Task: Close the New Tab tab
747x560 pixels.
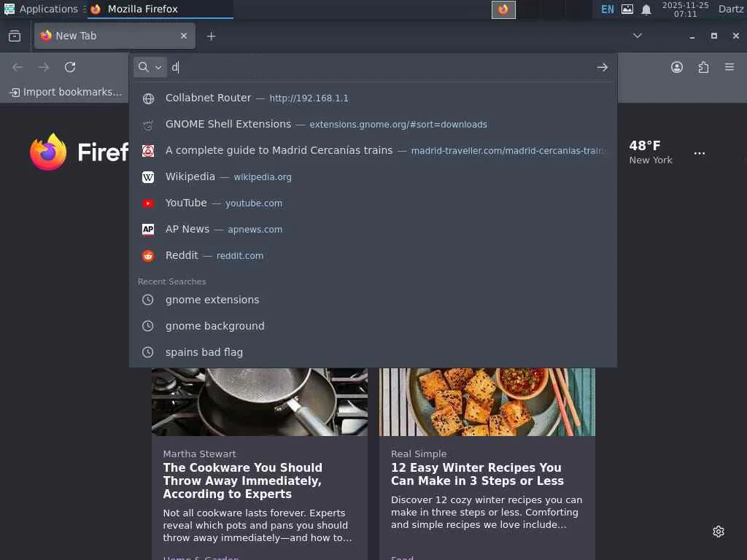Action: coord(184,36)
